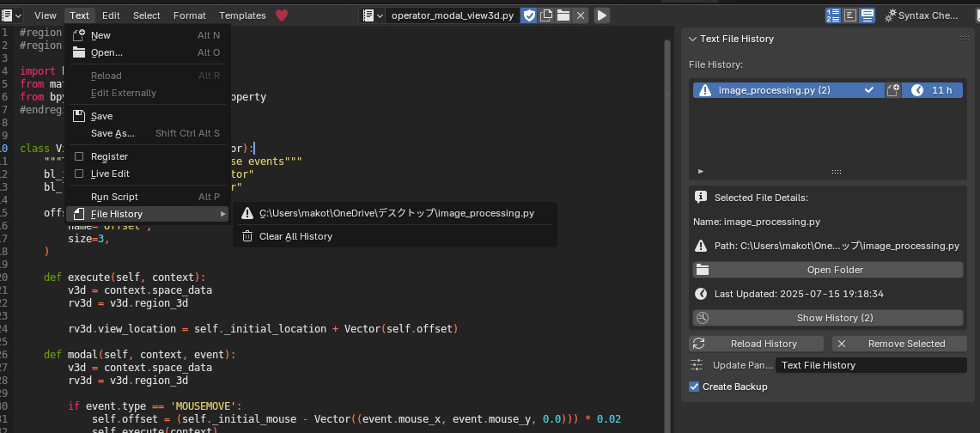Click the info icon beside Selected File Details
This screenshot has height=433, width=980.
[x=701, y=198]
